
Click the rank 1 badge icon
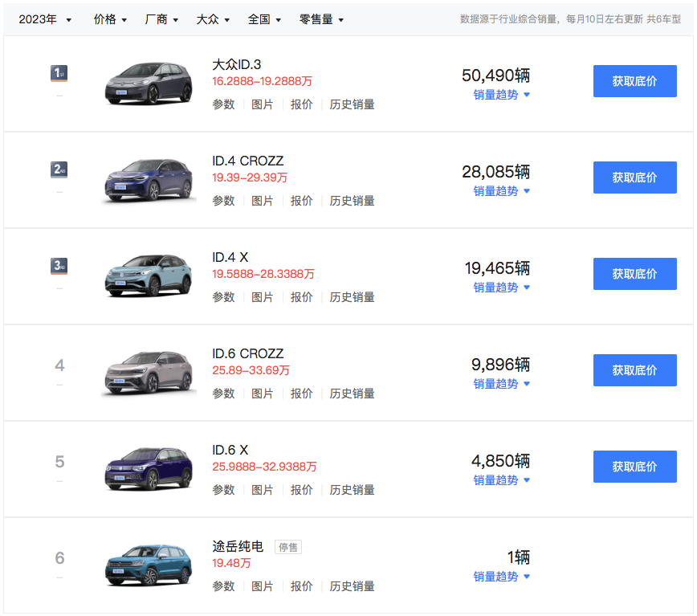point(59,73)
